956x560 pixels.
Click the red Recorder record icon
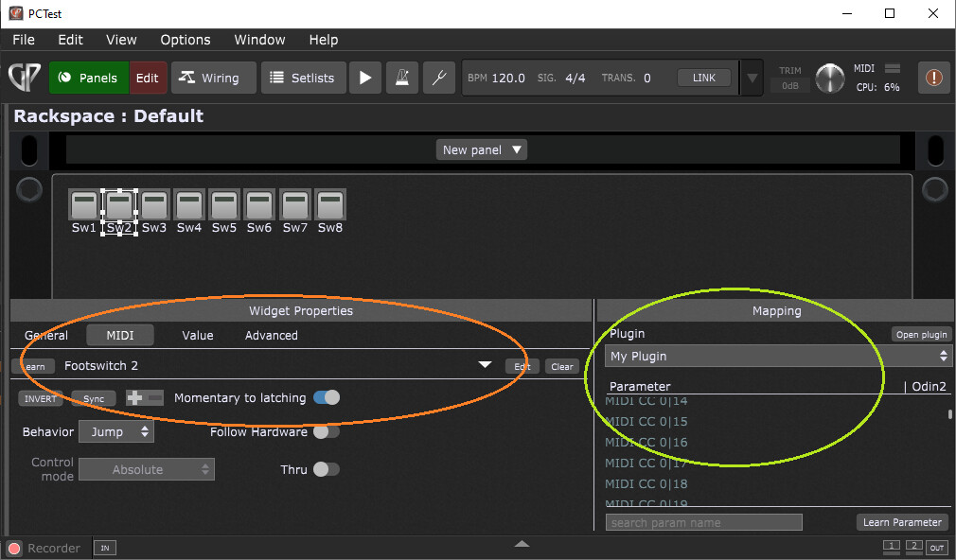point(14,549)
